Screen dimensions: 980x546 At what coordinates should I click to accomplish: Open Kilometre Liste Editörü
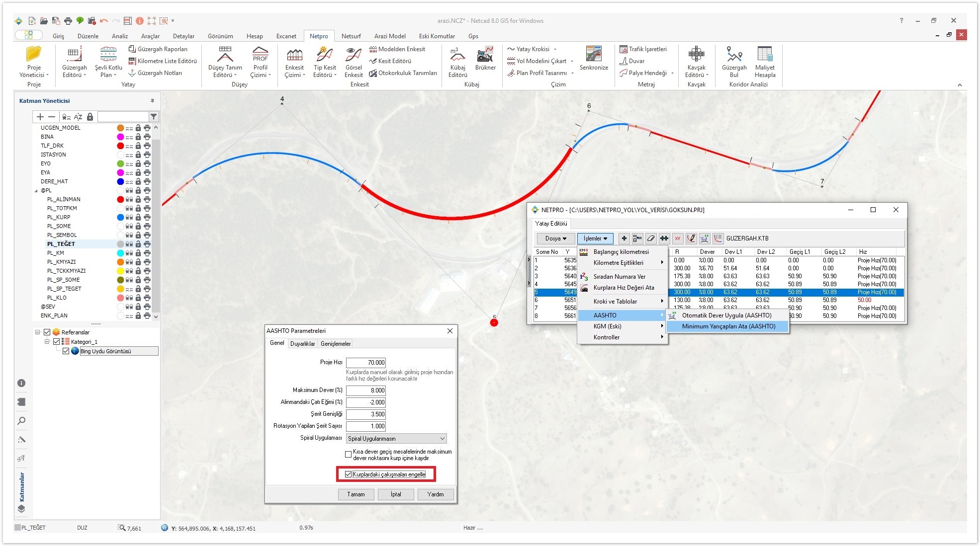[x=163, y=61]
